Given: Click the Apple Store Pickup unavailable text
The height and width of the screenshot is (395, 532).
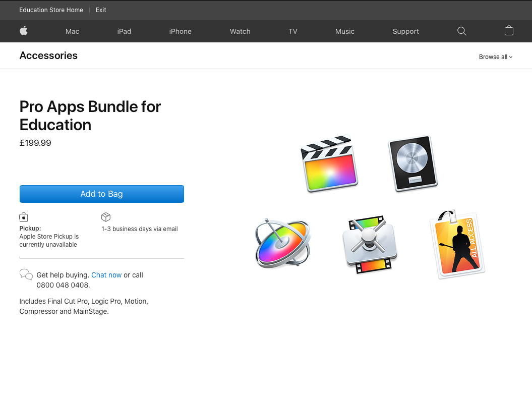Looking at the screenshot, I should point(49,240).
